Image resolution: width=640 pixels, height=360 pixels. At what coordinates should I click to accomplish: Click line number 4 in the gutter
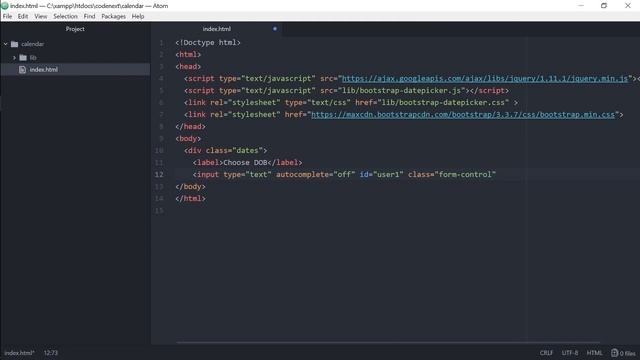point(161,78)
